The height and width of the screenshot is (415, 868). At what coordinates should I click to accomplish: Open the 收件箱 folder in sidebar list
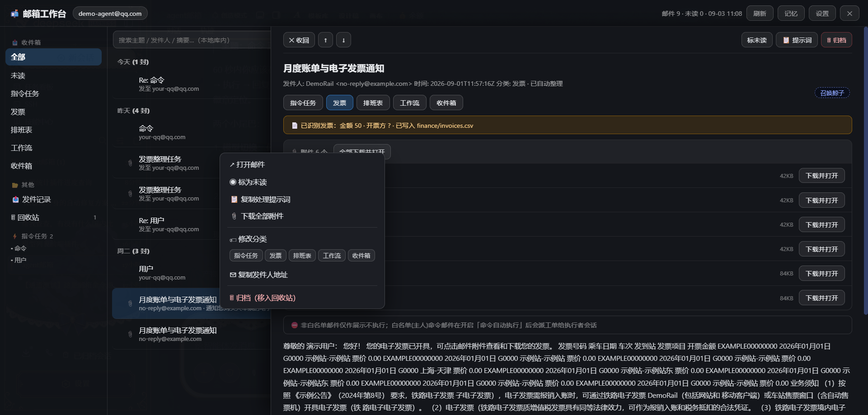(x=53, y=166)
